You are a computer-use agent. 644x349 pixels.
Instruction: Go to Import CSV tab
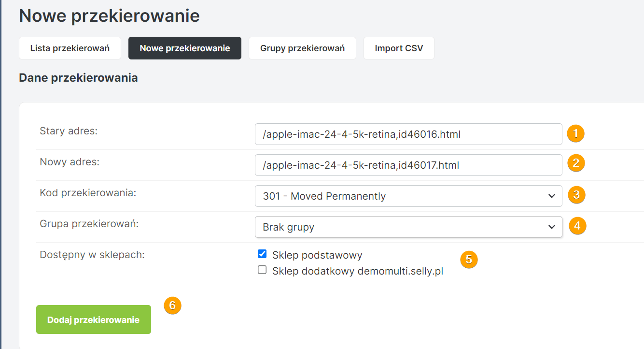click(x=399, y=48)
